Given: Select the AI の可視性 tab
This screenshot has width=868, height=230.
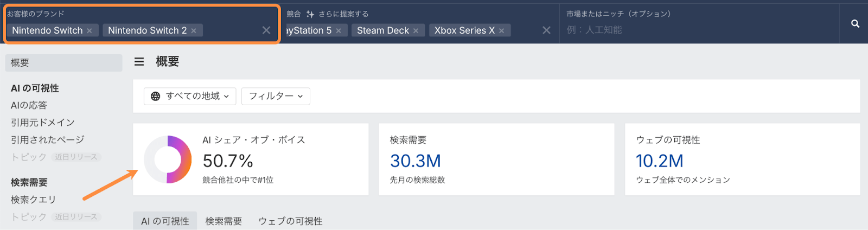Looking at the screenshot, I should pyautogui.click(x=165, y=221).
